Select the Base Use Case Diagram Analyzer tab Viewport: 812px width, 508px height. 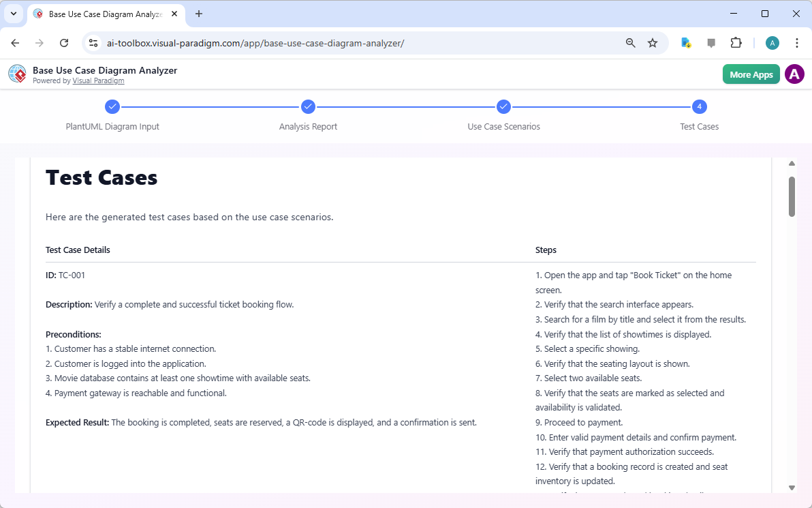pyautogui.click(x=102, y=14)
